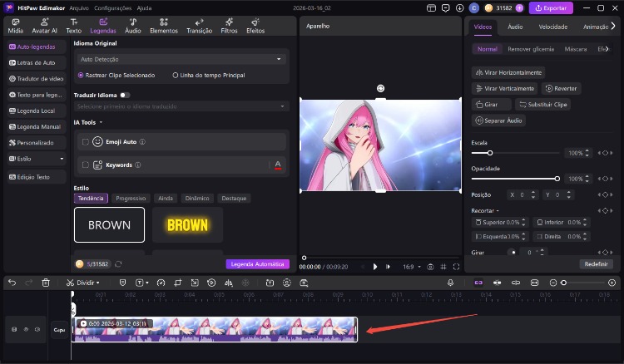Check the Keywords checkbox
Viewport: 624px width, 364px height.
[x=85, y=165]
